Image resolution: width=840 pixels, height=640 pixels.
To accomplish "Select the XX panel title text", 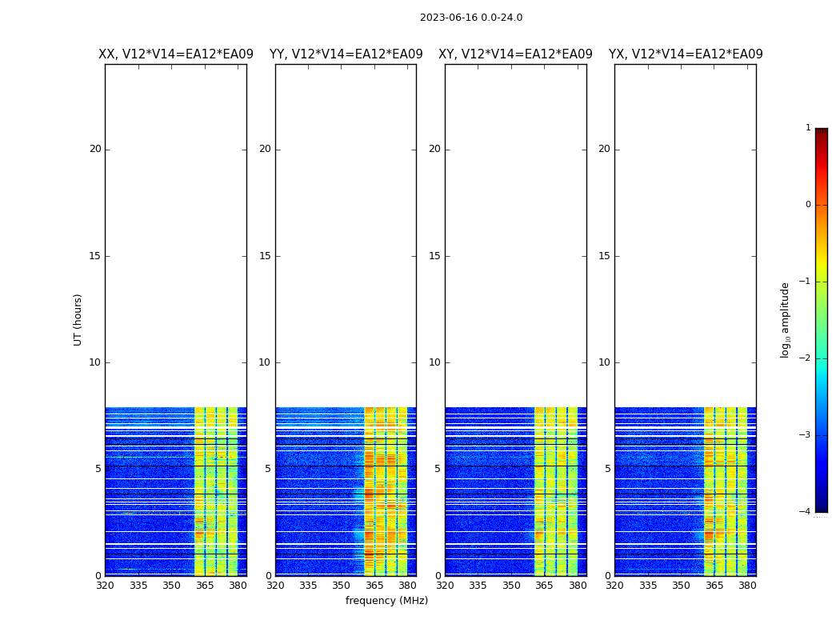I will pyautogui.click(x=175, y=54).
